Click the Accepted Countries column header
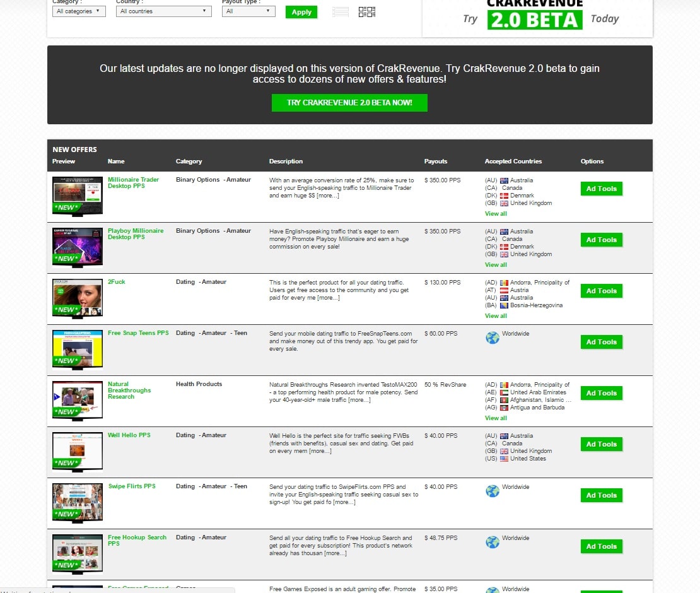The width and height of the screenshot is (700, 593). point(513,161)
